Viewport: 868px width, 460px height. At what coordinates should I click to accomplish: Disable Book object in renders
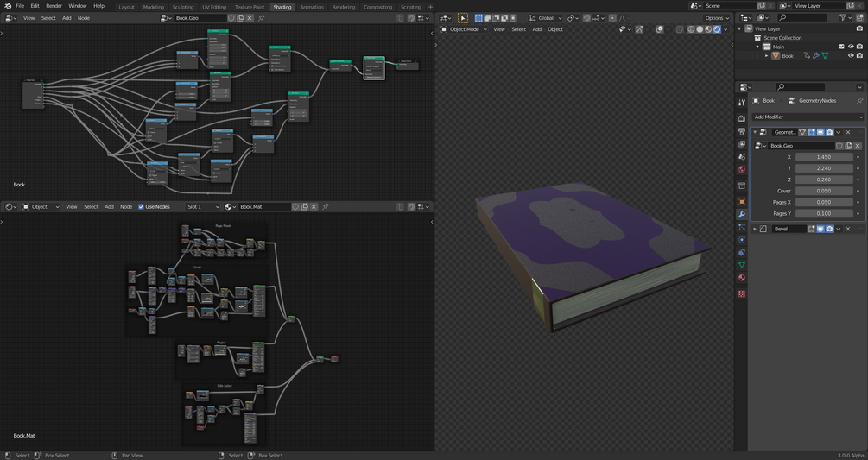(859, 56)
